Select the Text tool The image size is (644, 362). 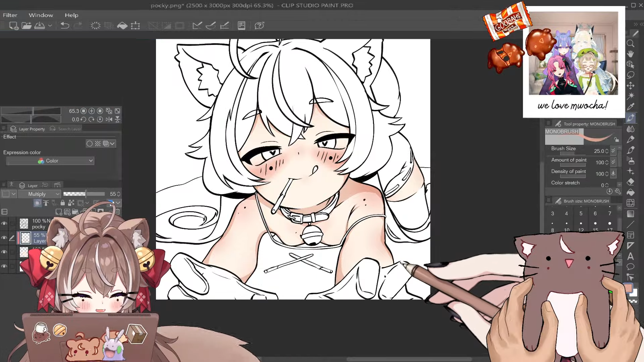[x=631, y=256]
